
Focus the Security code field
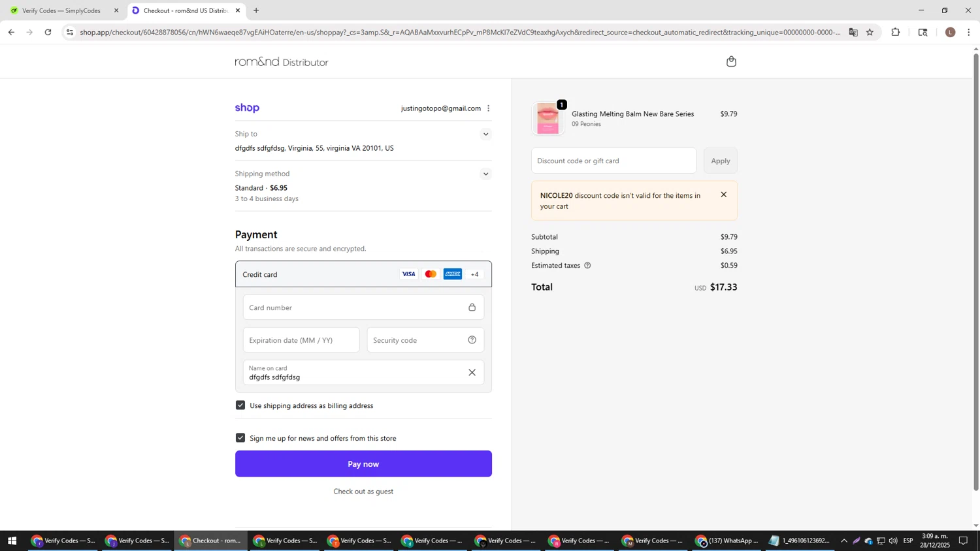coord(425,340)
